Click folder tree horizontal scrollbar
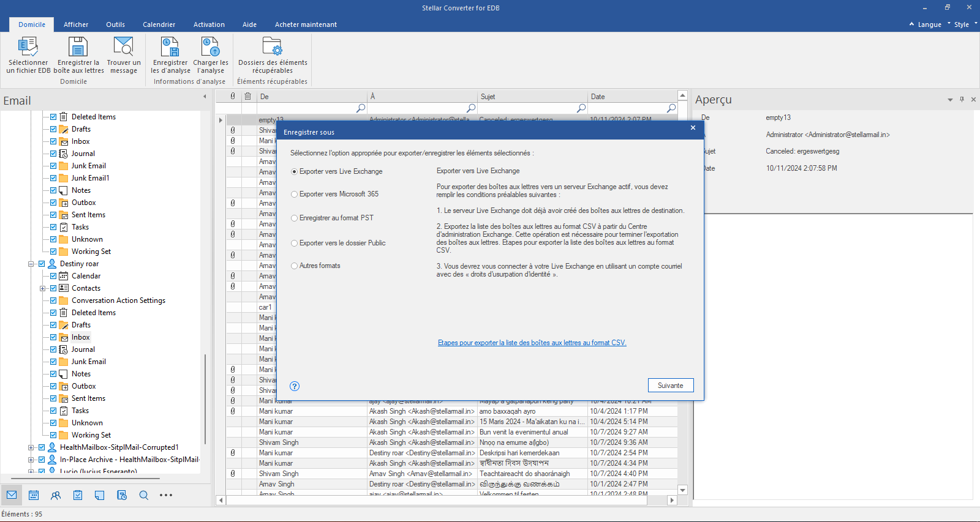 [x=86, y=478]
